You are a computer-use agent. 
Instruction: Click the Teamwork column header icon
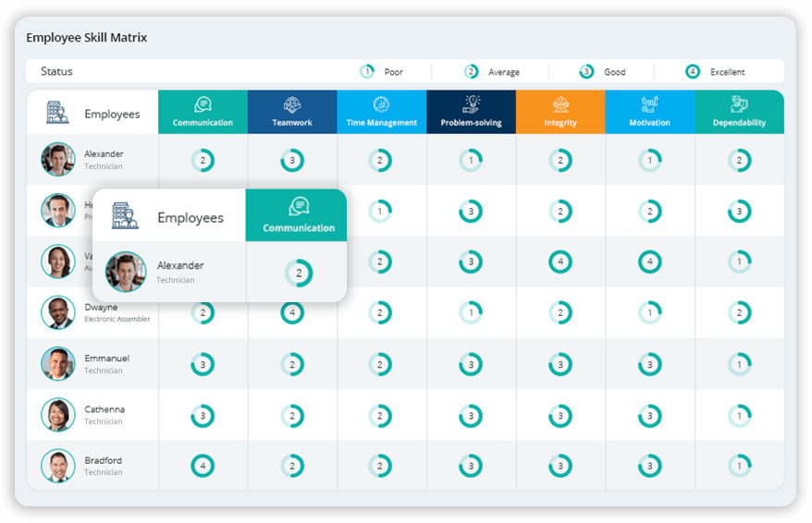pos(292,104)
